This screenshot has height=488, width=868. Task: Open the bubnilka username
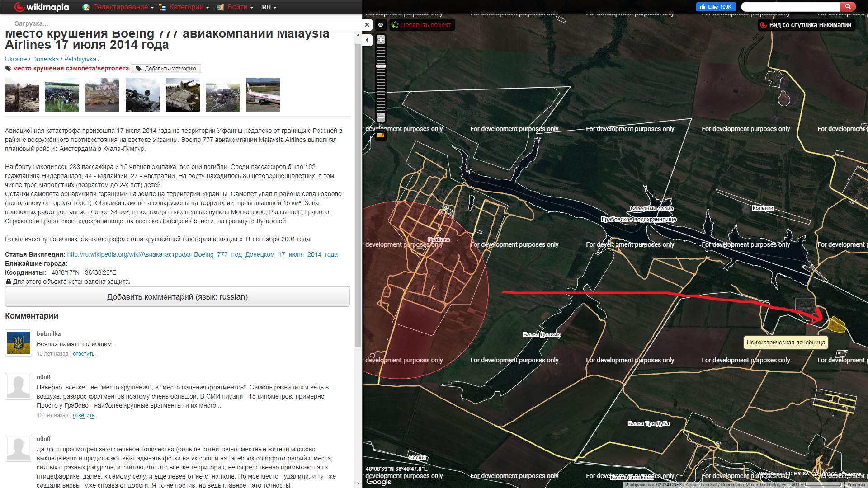(48, 333)
